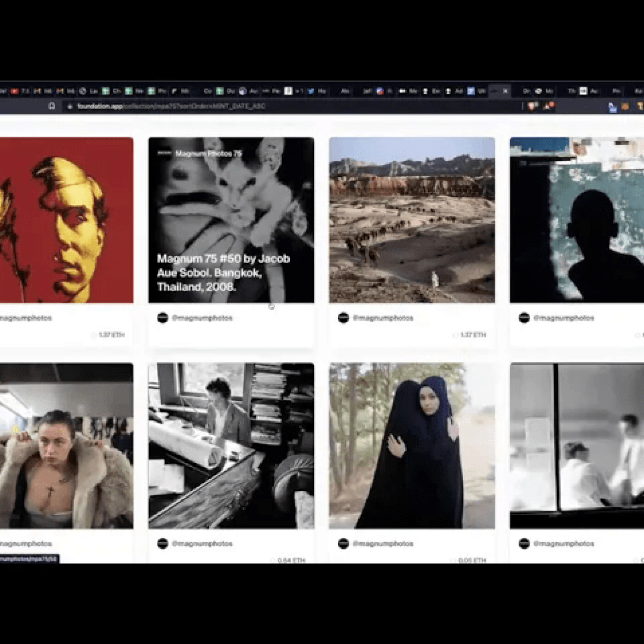Switch to the YouTube tab
The width and height of the screenshot is (644, 644).
click(20, 91)
